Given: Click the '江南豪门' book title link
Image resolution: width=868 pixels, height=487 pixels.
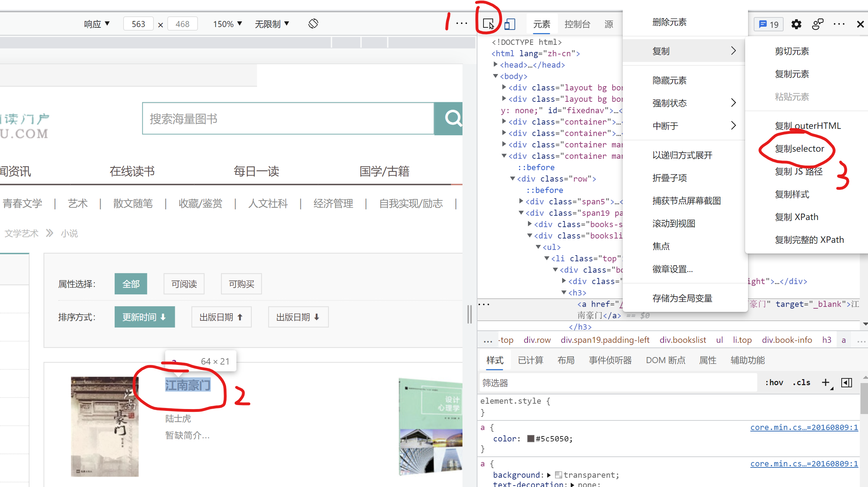Looking at the screenshot, I should pos(187,384).
